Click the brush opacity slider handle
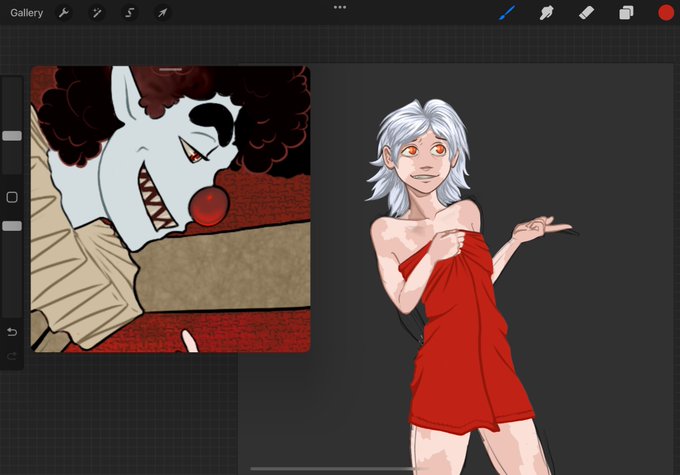Image resolution: width=680 pixels, height=475 pixels. point(12,226)
